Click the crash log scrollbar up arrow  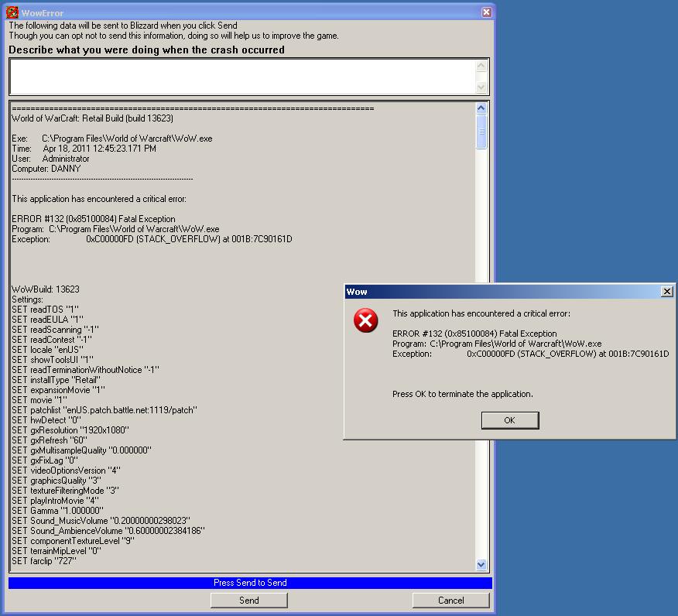[481, 108]
